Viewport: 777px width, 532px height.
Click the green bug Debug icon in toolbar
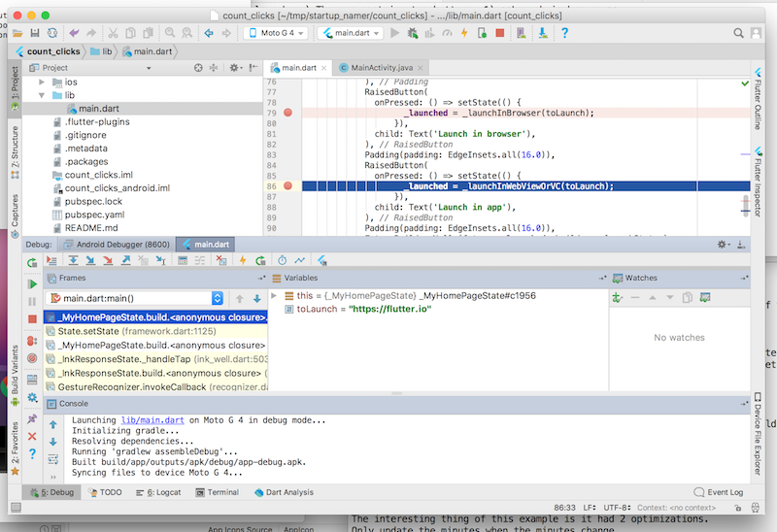point(412,33)
